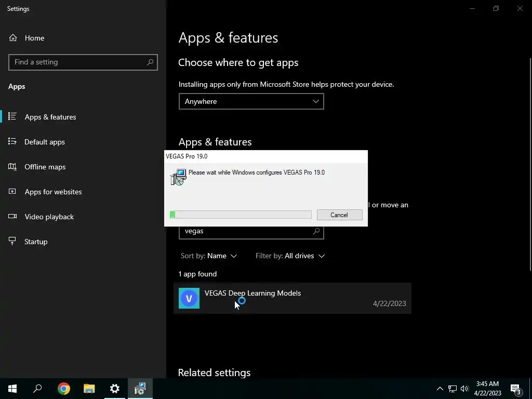This screenshot has height=399, width=532.
Task: Click search magnifier in Find a setting
Action: coord(150,62)
